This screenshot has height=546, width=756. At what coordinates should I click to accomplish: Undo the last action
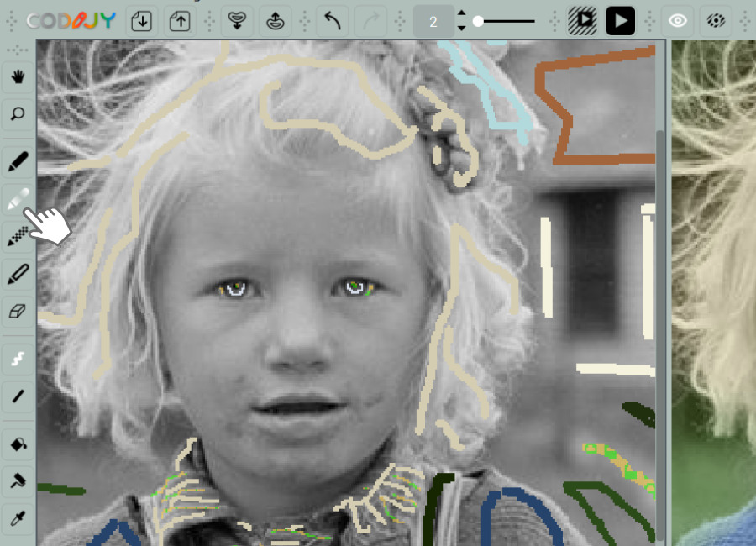tap(332, 21)
